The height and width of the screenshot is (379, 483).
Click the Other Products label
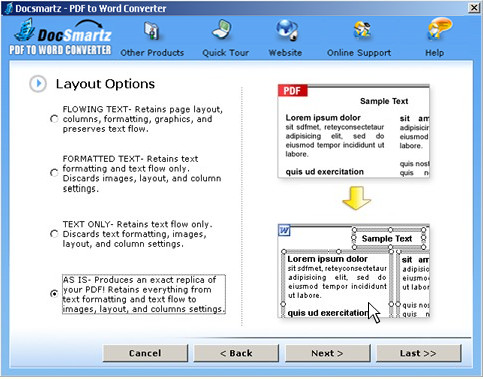152,53
